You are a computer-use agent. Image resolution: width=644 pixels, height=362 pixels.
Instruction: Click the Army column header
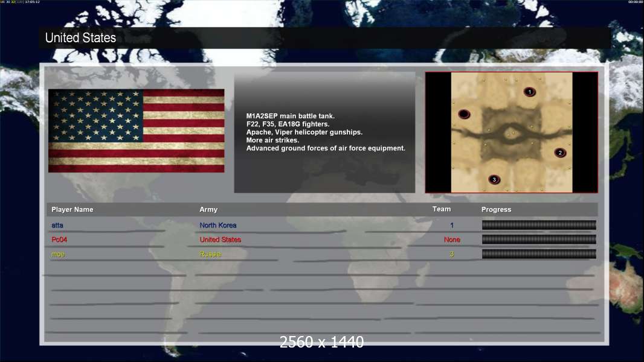click(x=208, y=209)
